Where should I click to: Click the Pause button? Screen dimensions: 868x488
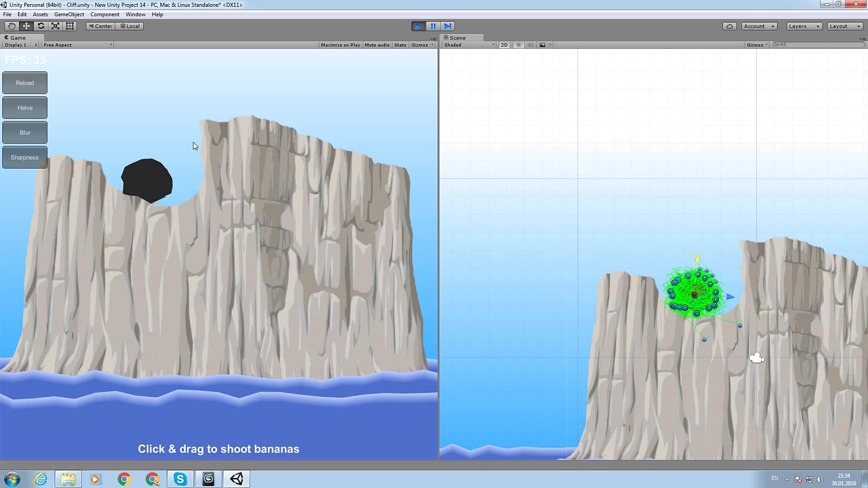point(433,26)
